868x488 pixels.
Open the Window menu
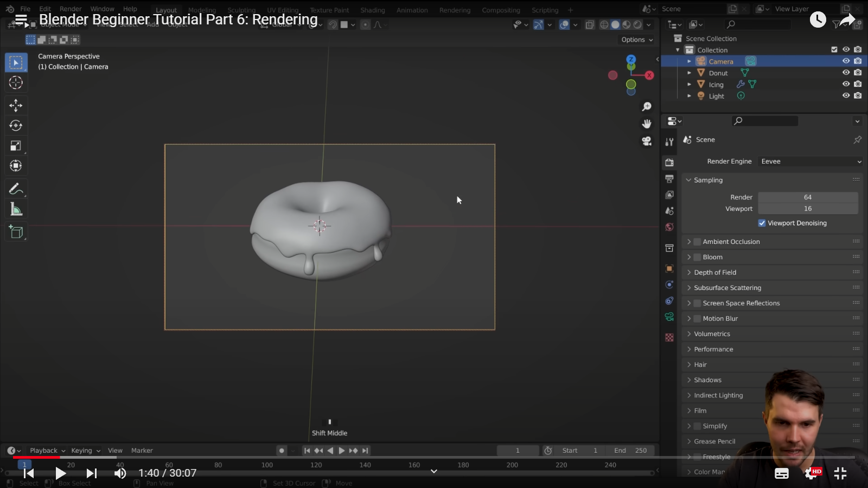(x=102, y=9)
